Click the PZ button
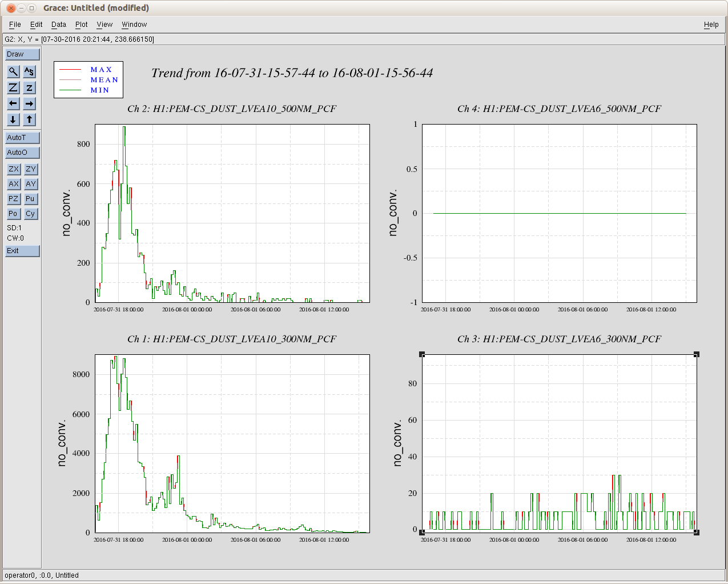 (14, 199)
